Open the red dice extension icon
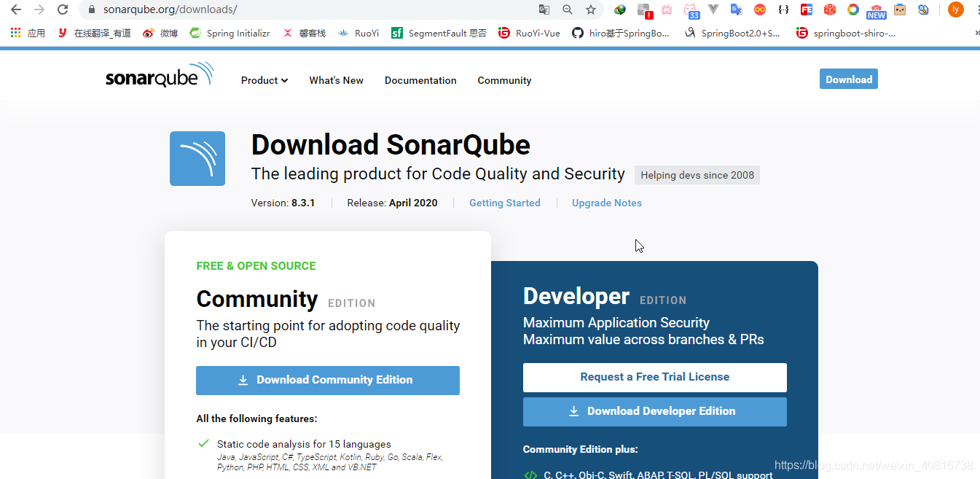Screen dimensions: 980x479 tap(830, 9)
